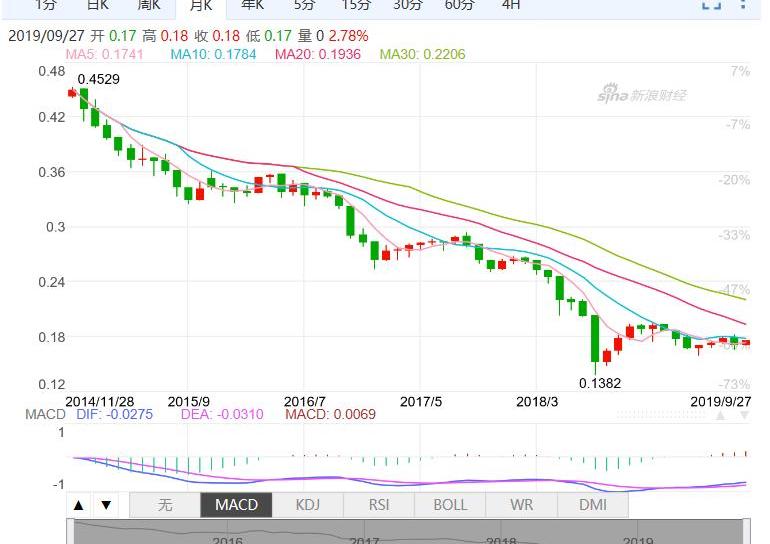The width and height of the screenshot is (770, 544).
Task: Switch to the 日K daily chart tab
Action: tap(97, 5)
